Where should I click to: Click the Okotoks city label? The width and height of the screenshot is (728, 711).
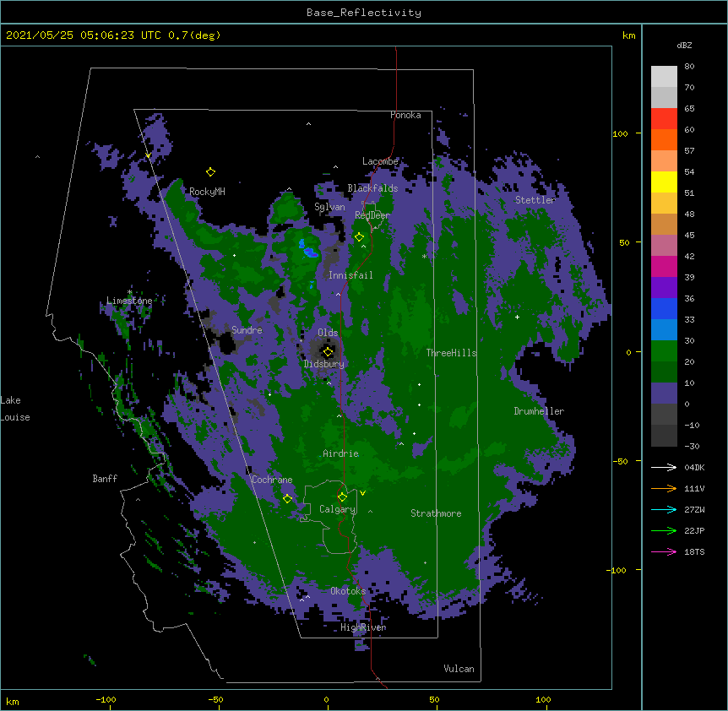348,591
